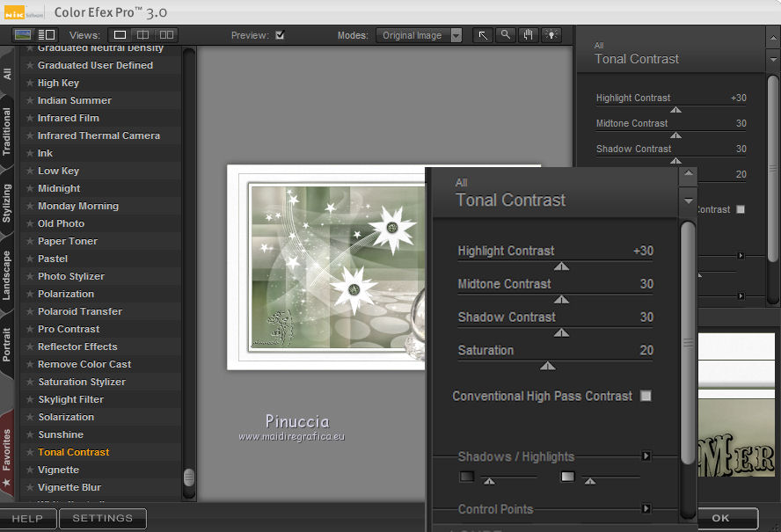Click the HELP button
The height and width of the screenshot is (532, 781).
pos(27,519)
